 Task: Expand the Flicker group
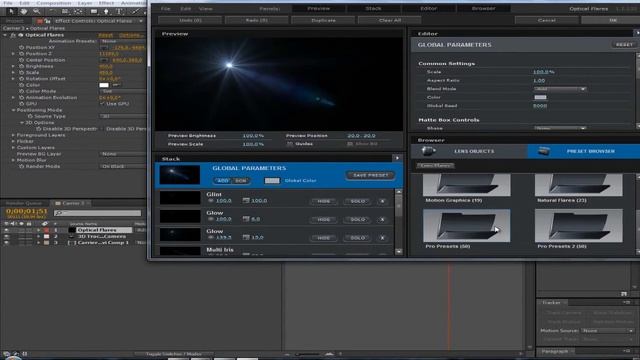click(x=13, y=141)
